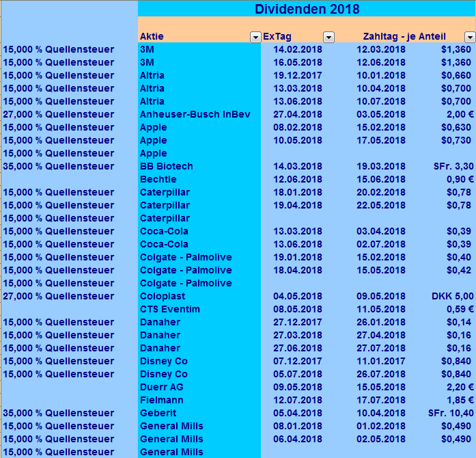Viewport: 476px width, 458px height.
Task: Click the ExTag date 14.03.2018
Action: [298, 166]
